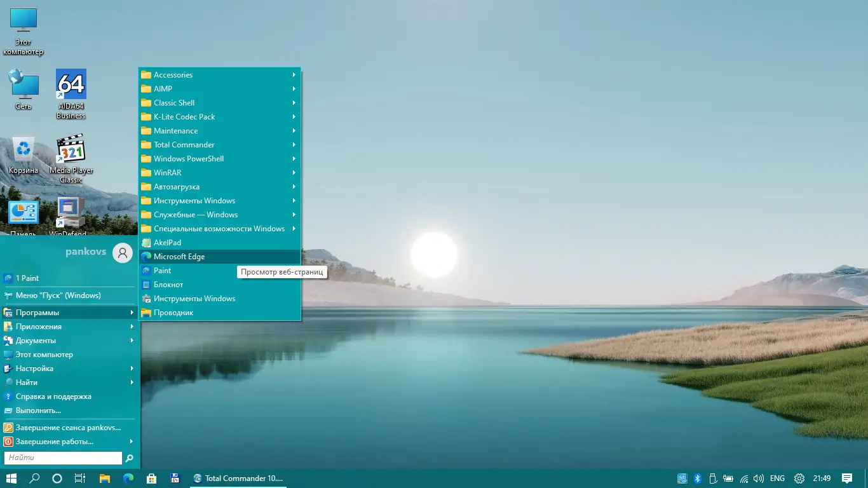
Task: Open Task View on the taskbar
Action: pos(79,478)
